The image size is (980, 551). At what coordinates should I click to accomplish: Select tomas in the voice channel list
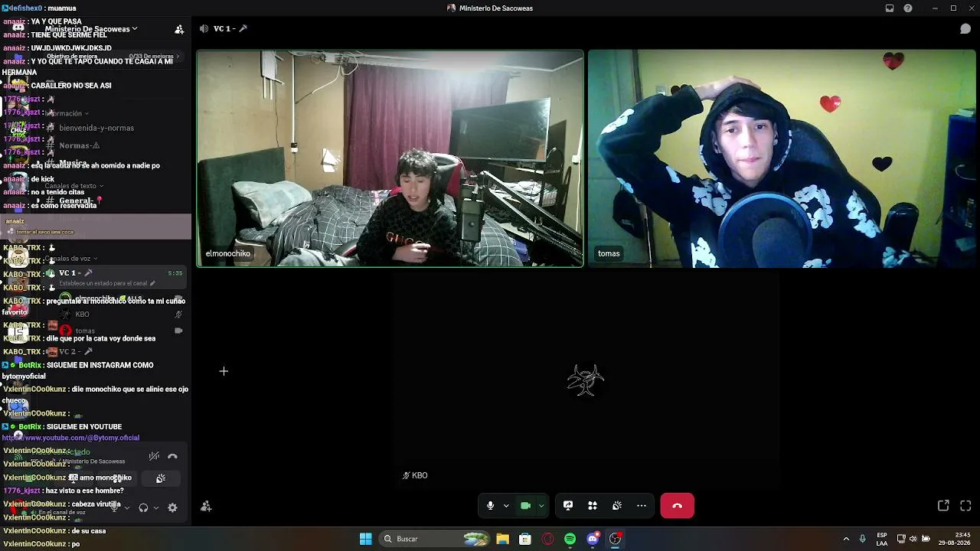(85, 331)
